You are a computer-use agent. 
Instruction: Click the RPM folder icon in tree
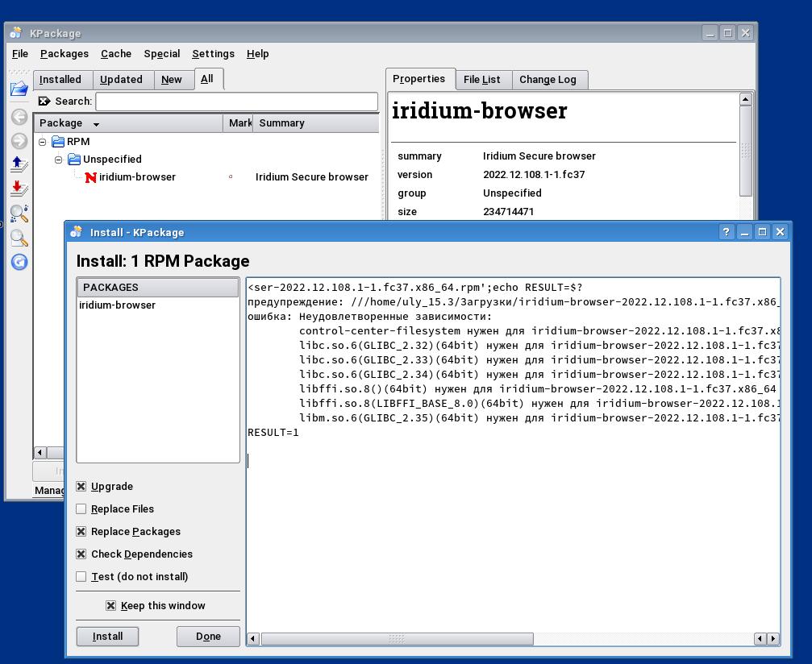[x=58, y=141]
